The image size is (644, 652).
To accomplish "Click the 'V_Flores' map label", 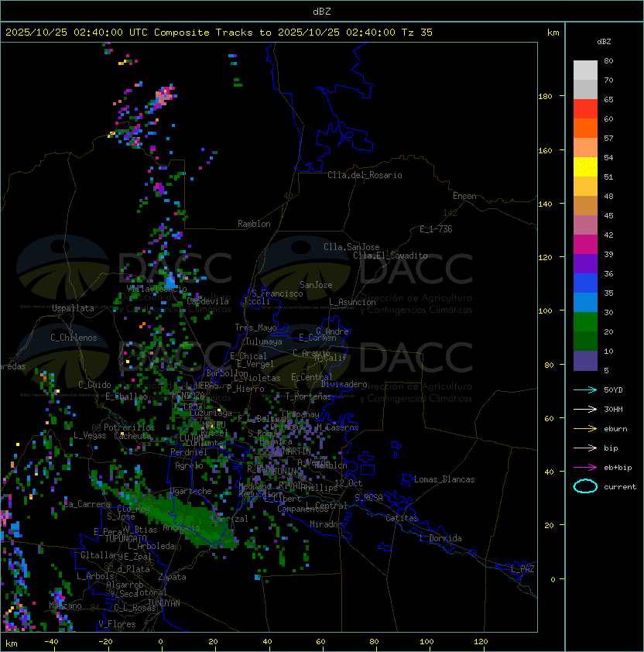I will pyautogui.click(x=117, y=624).
